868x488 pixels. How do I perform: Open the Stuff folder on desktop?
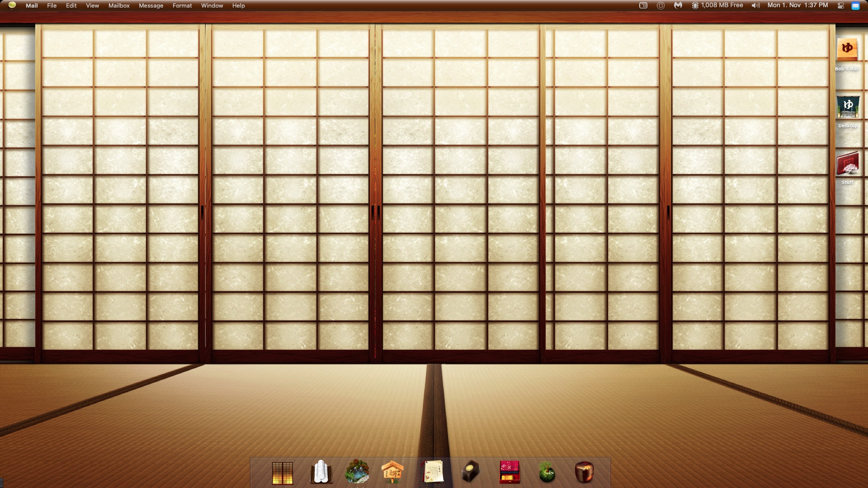click(847, 164)
